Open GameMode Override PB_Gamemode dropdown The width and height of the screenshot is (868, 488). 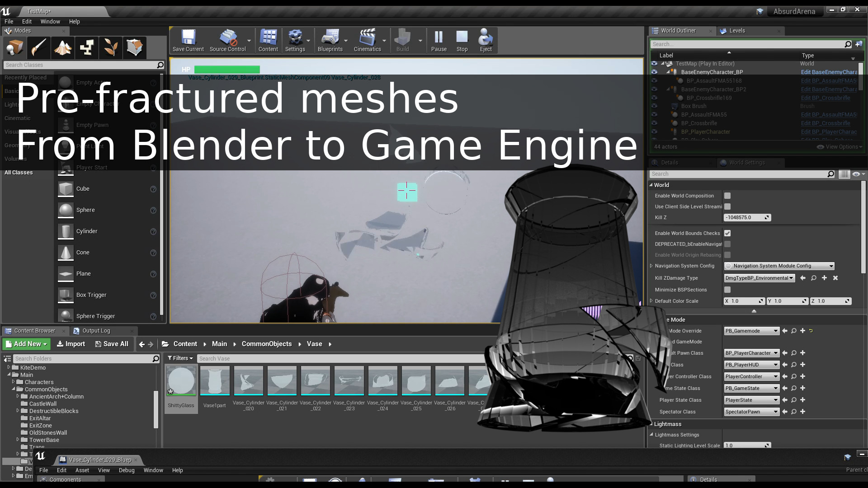pos(751,331)
